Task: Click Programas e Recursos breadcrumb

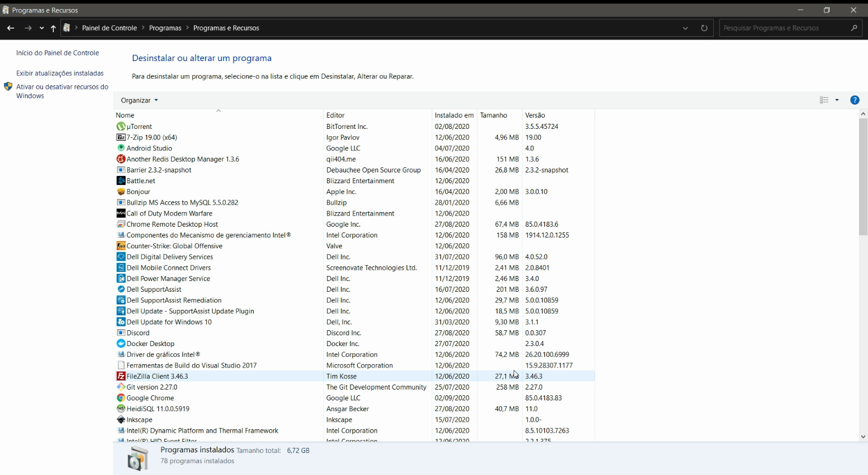Action: pos(226,28)
